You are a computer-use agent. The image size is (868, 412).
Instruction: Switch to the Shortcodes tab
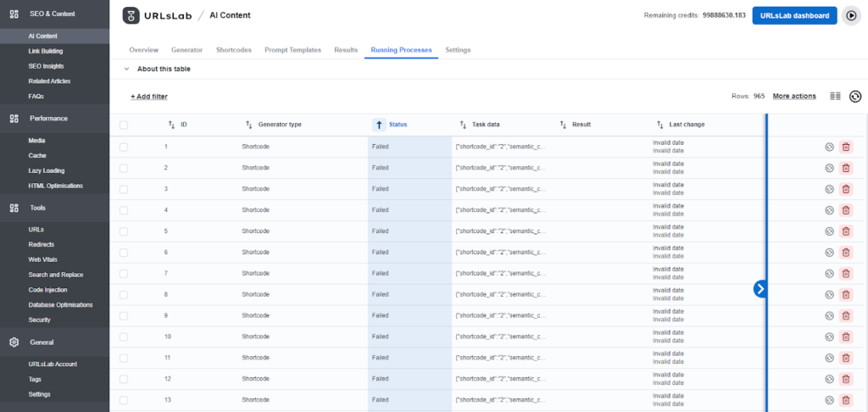[234, 50]
